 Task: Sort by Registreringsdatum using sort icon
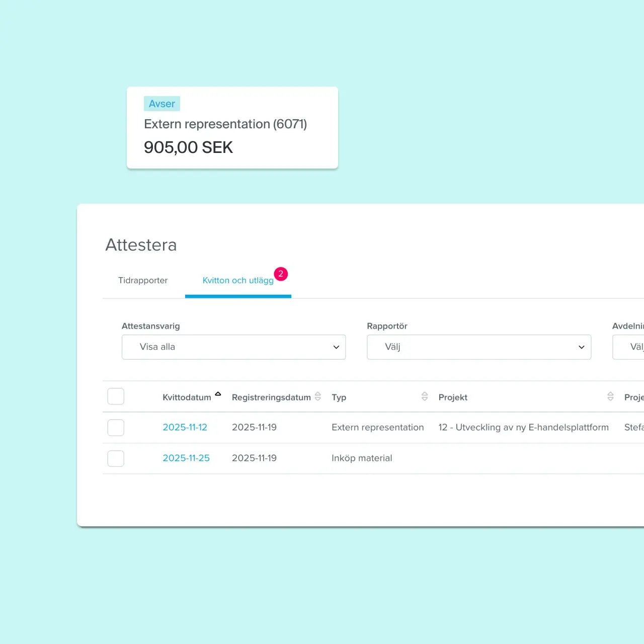317,396
